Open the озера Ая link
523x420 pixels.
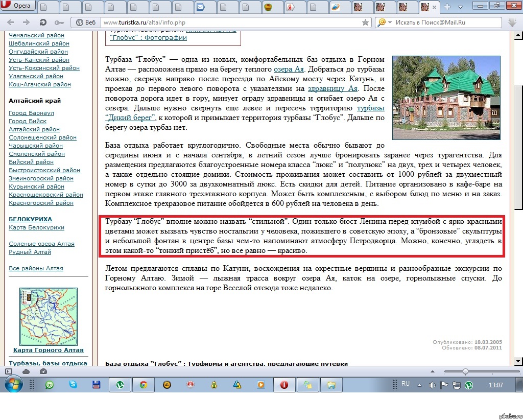click(289, 69)
